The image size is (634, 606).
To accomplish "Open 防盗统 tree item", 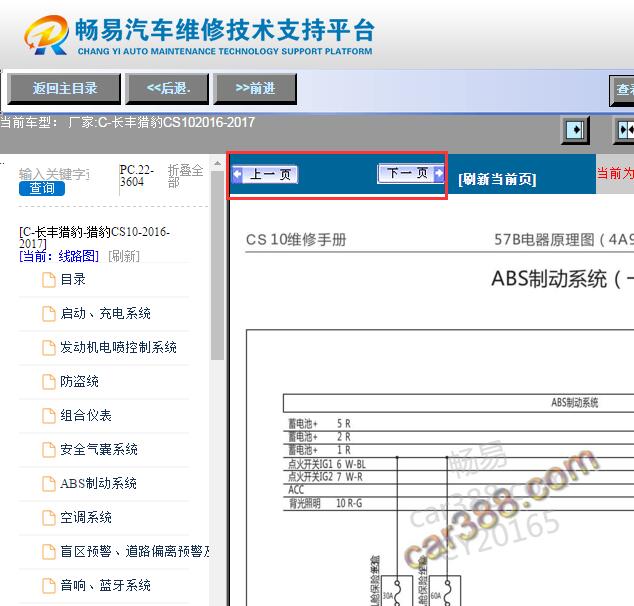I will (79, 381).
